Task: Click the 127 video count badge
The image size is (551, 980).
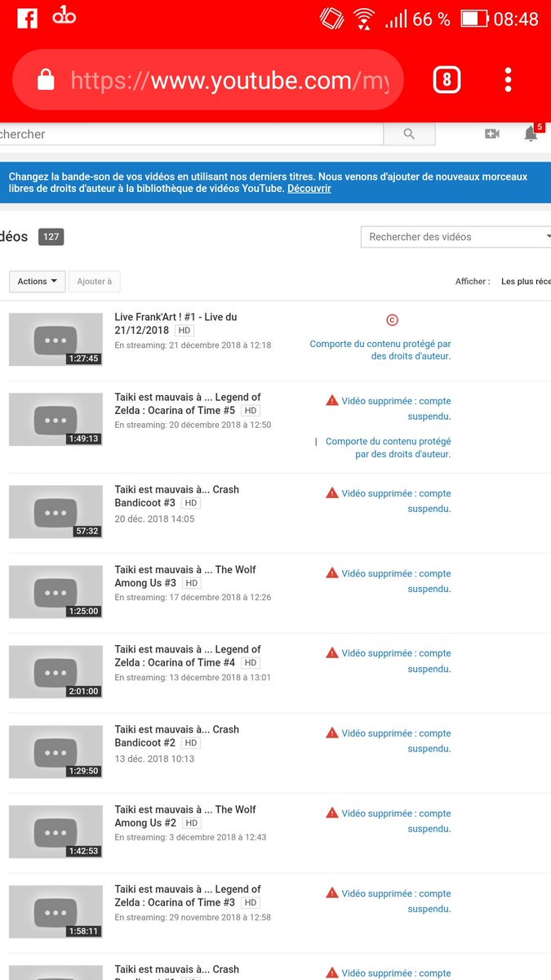Action: tap(51, 237)
